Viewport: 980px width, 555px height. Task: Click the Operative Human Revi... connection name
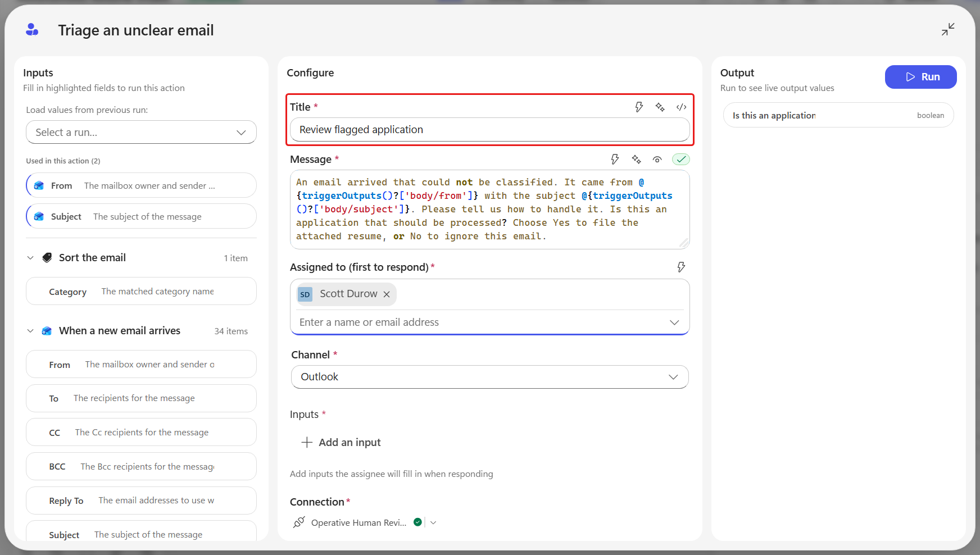point(359,522)
